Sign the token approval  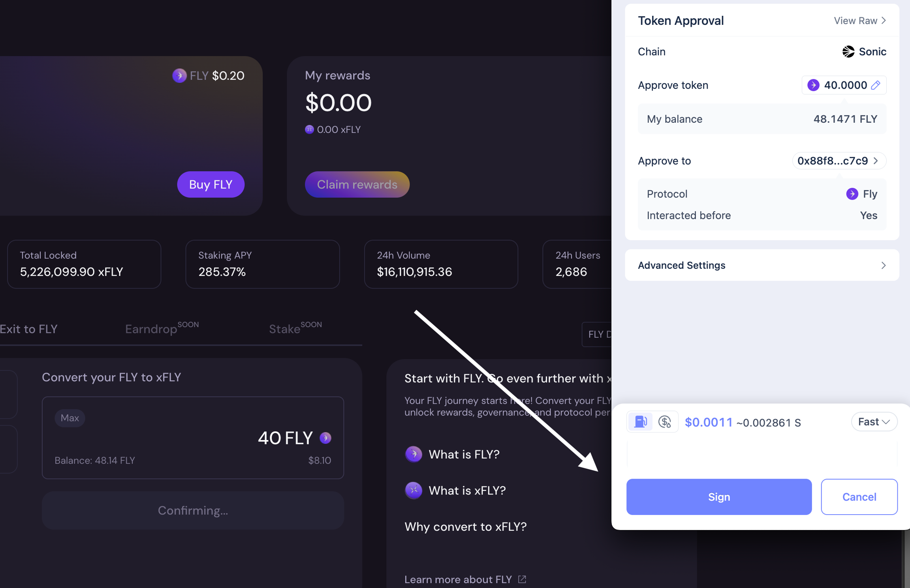(x=719, y=497)
